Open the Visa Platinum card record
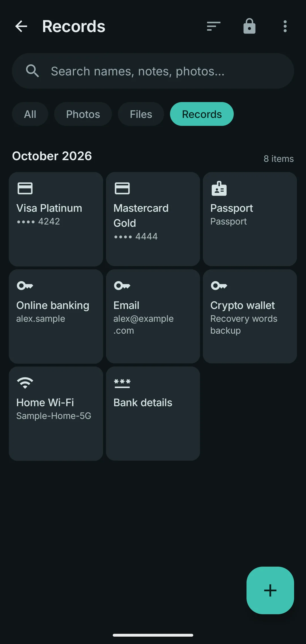306x644 pixels. coord(56,219)
